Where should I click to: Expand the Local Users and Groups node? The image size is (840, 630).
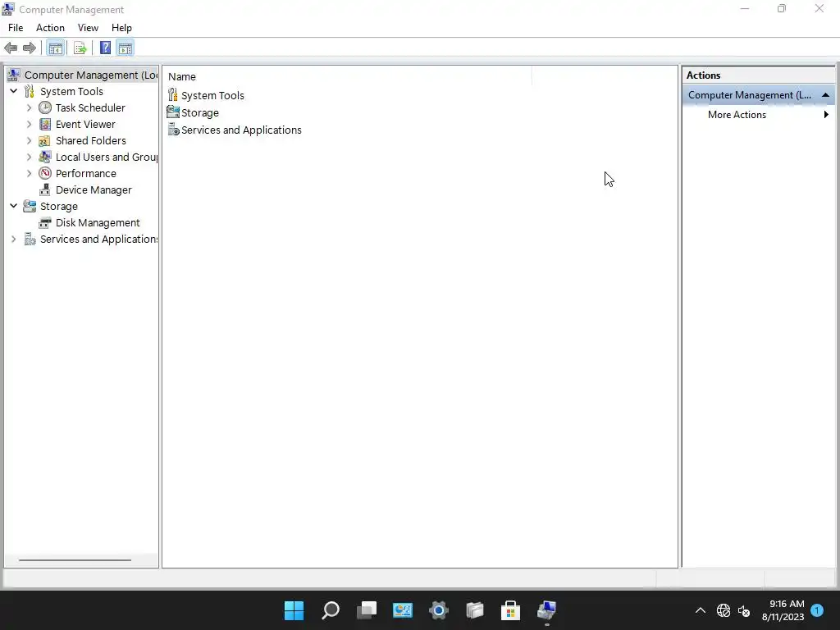[30, 157]
